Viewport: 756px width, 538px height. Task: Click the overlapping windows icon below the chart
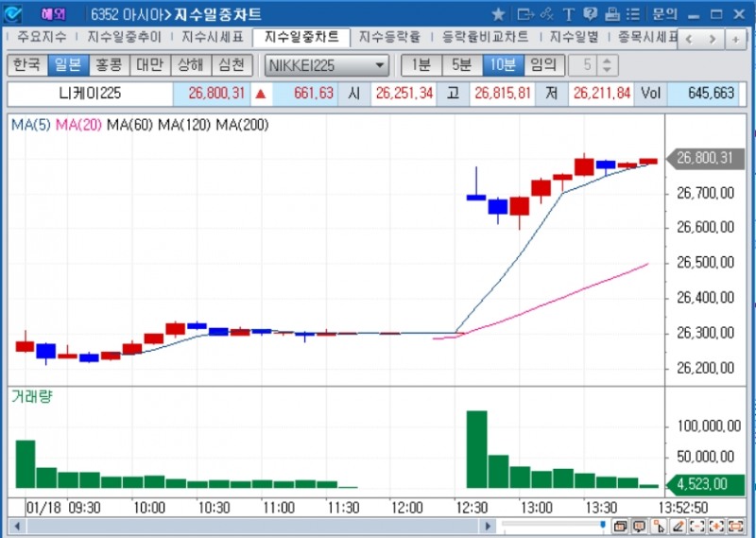click(620, 526)
